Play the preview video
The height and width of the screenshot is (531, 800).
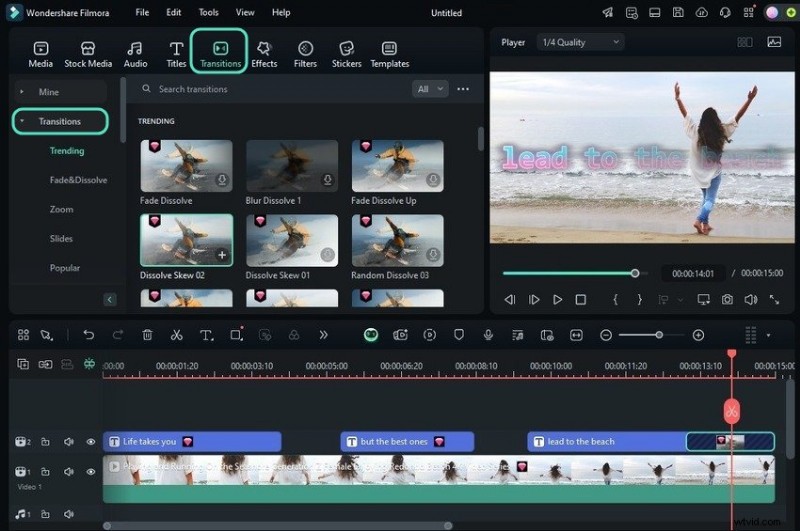point(557,299)
